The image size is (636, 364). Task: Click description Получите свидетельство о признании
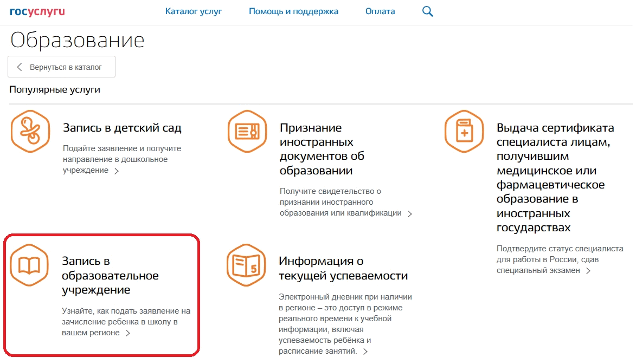pos(341,202)
